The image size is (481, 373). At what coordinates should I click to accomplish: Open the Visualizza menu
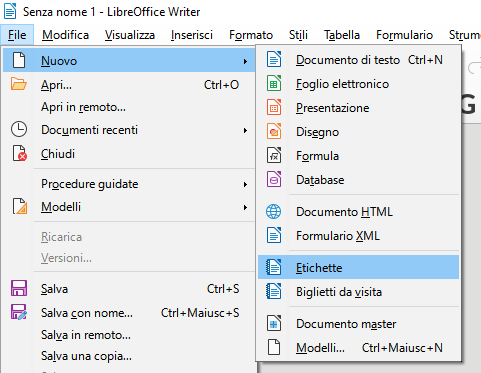[x=130, y=35]
